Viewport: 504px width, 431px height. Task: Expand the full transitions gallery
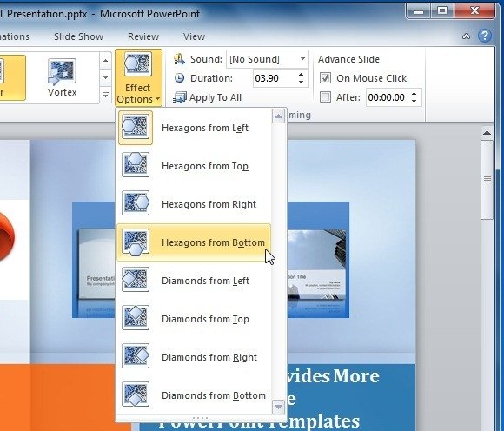point(105,95)
